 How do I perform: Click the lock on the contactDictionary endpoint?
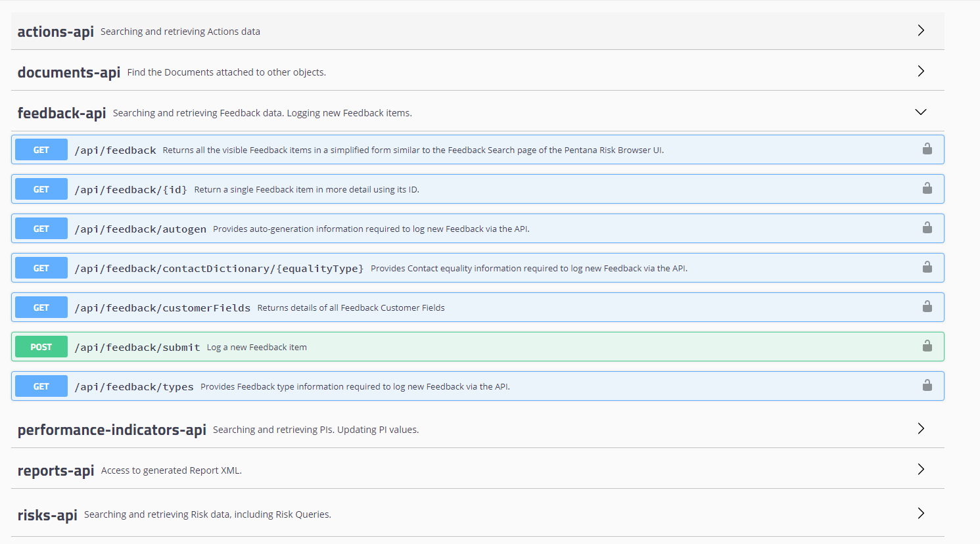coord(927,267)
